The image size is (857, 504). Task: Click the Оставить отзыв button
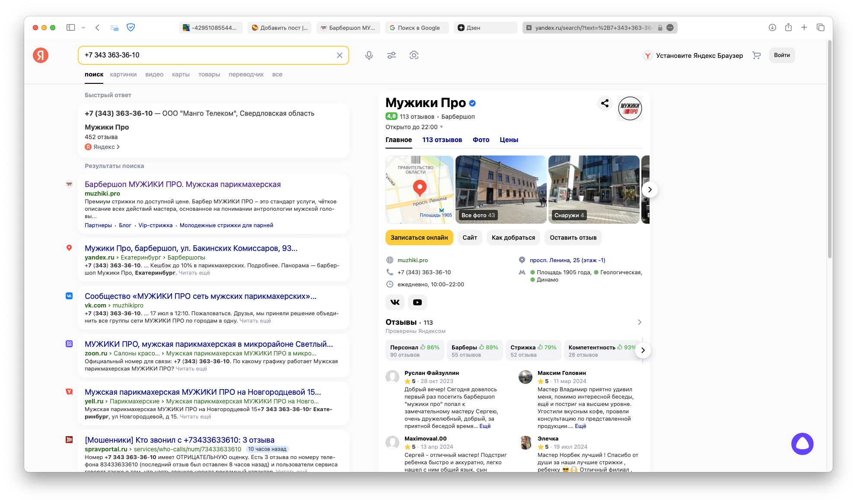pos(573,238)
